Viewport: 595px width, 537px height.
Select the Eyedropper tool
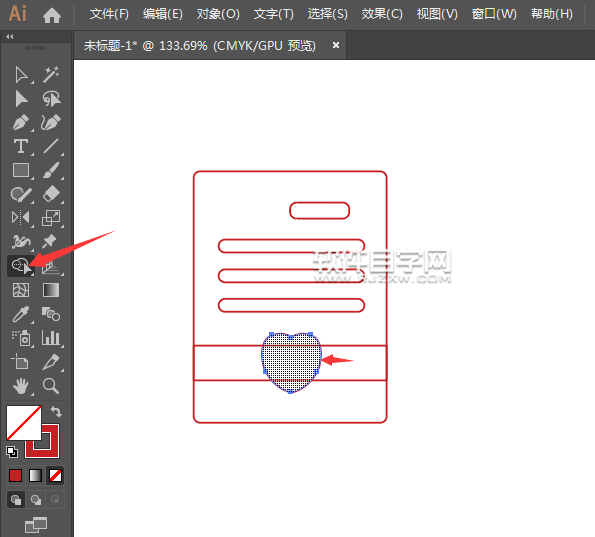click(21, 314)
